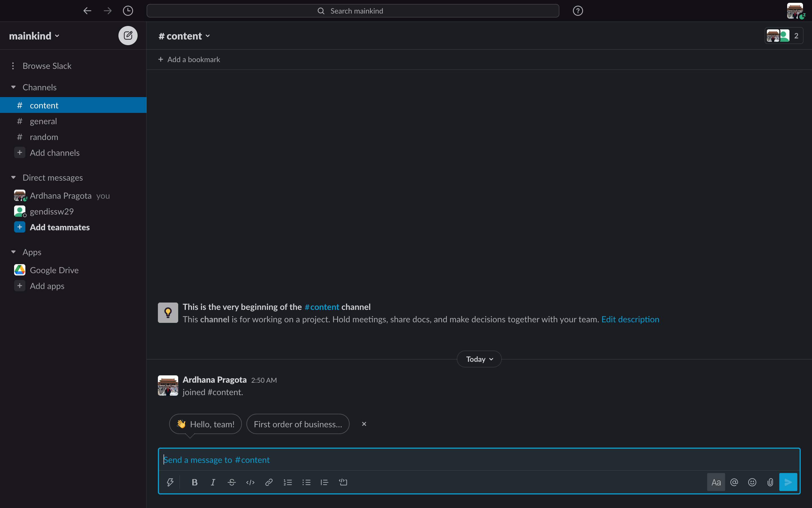
Task: Toggle italic formatting
Action: (213, 482)
